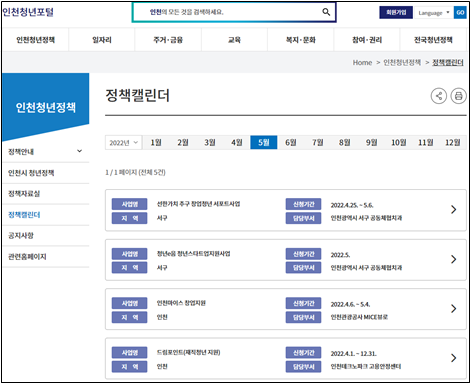Click arrow on 인천마이스 창업지원 card

point(453,308)
